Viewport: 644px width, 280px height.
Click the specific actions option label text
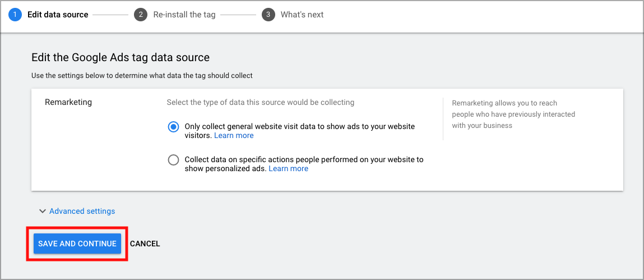tap(304, 164)
